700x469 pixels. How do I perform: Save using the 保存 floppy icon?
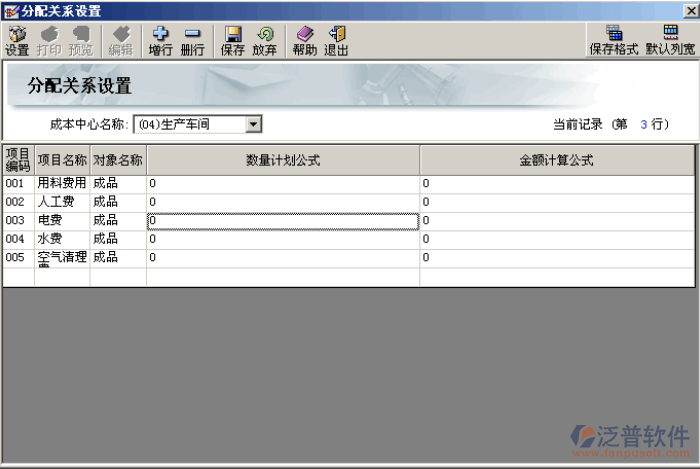click(233, 41)
